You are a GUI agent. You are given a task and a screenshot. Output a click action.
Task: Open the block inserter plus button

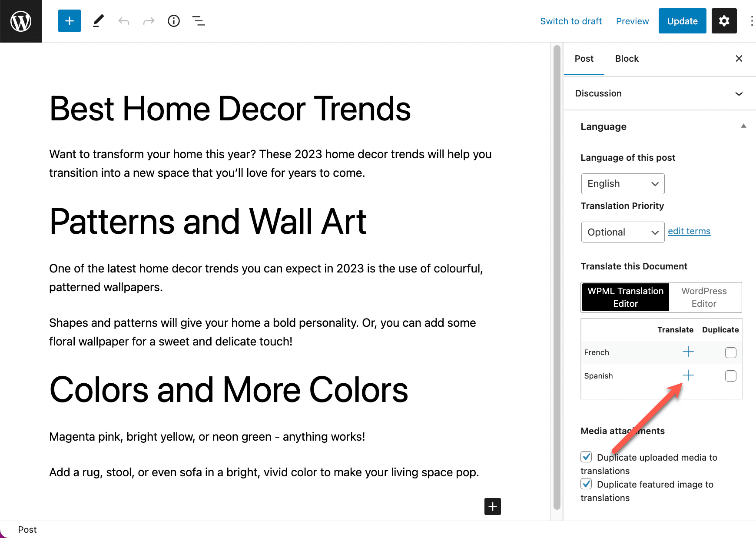click(x=70, y=21)
